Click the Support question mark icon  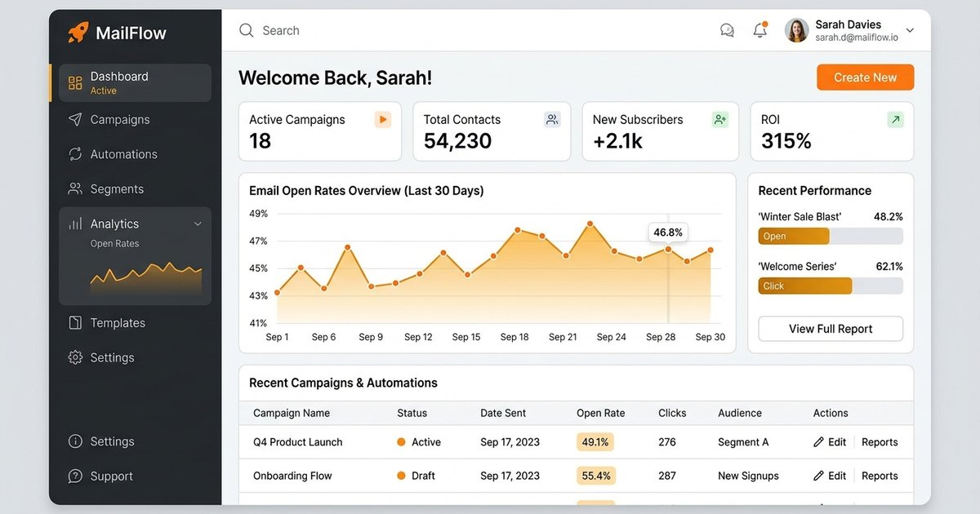(75, 476)
